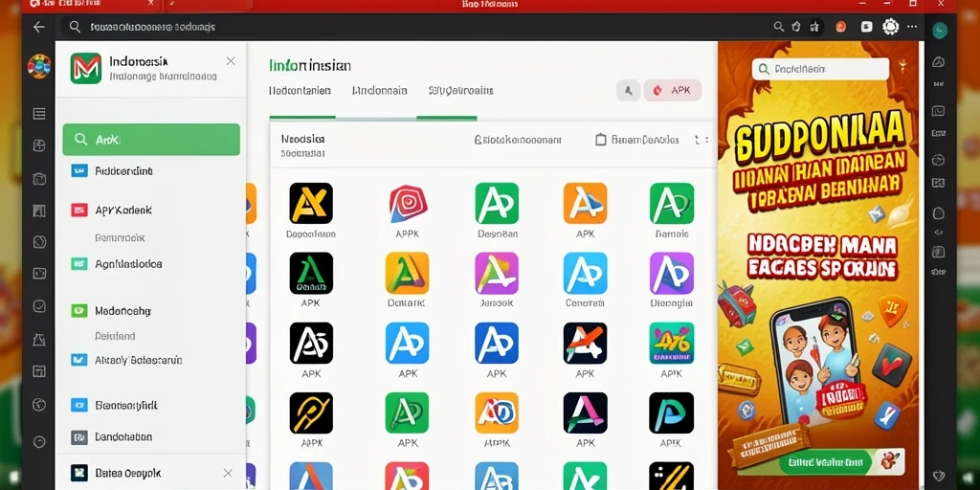Open the black A5 app icon
The image size is (980, 490).
pyautogui.click(x=311, y=344)
